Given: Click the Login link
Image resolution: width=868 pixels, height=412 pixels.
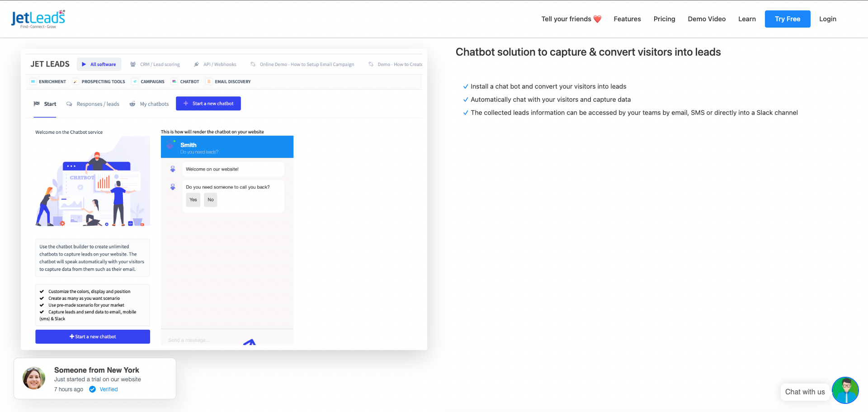Looking at the screenshot, I should pyautogui.click(x=828, y=19).
